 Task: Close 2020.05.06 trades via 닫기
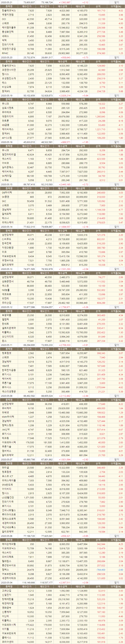[x=116, y=536]
